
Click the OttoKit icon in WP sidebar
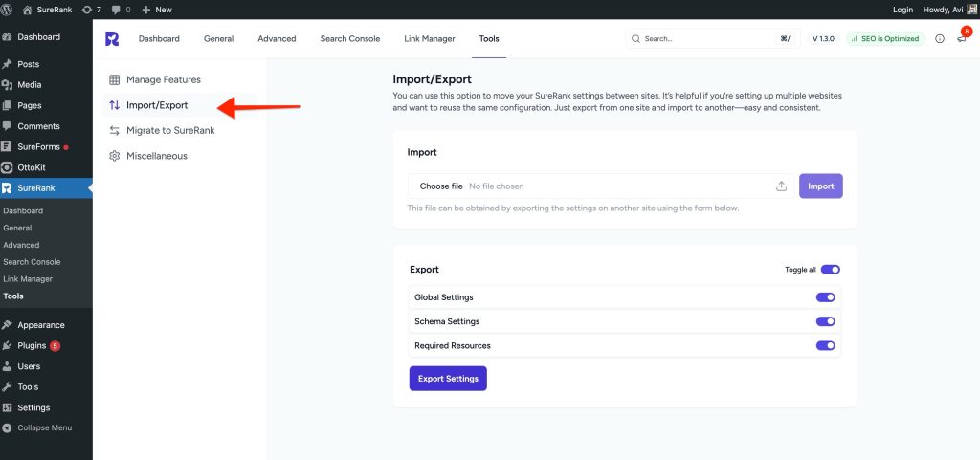[7, 167]
